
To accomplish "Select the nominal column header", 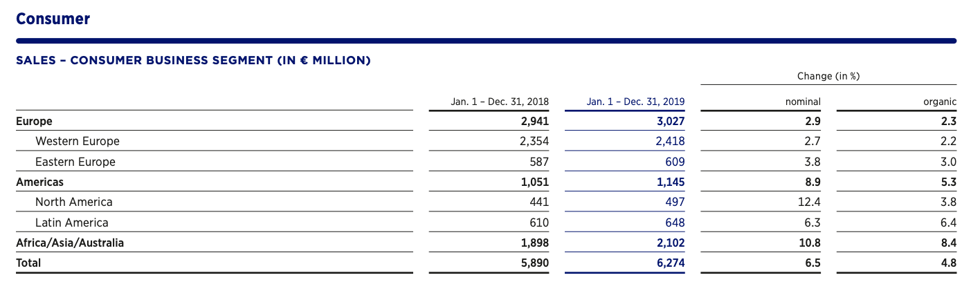I will (804, 102).
